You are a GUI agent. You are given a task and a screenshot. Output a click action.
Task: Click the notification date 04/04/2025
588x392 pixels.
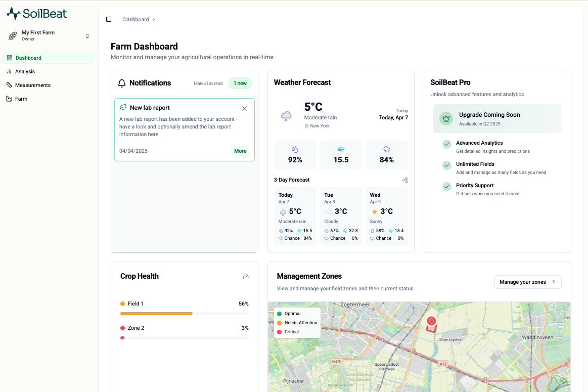point(133,151)
